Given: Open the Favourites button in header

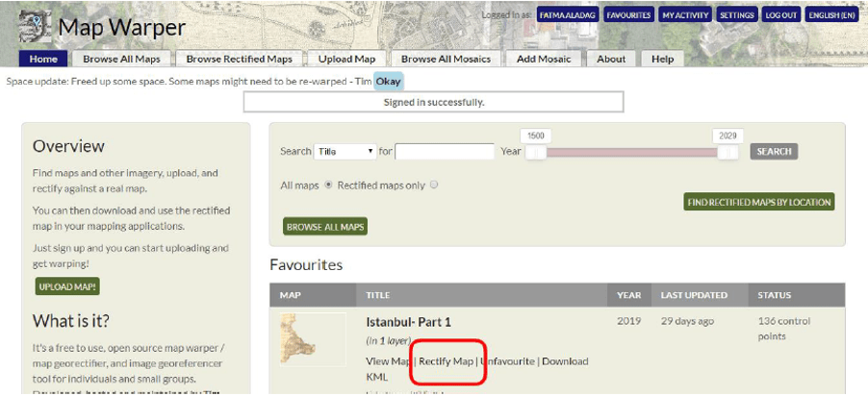Looking at the screenshot, I should (x=628, y=15).
